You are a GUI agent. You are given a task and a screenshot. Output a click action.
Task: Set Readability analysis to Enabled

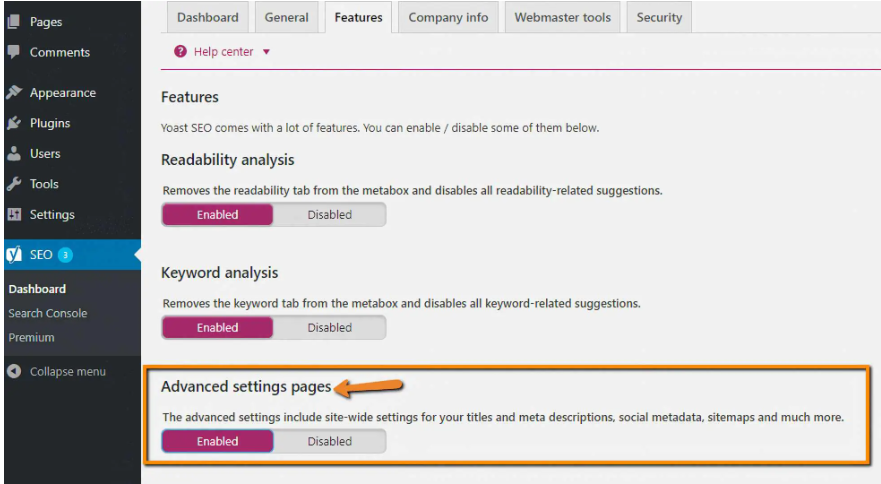[217, 215]
